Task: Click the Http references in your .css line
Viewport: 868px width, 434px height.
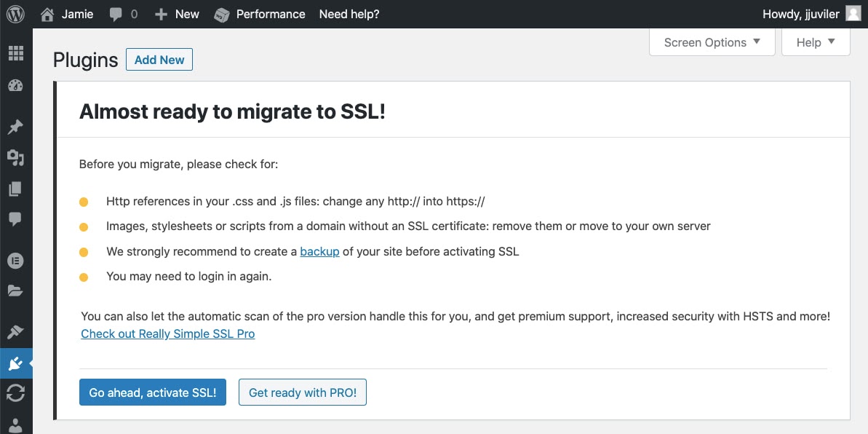Action: coord(295,201)
